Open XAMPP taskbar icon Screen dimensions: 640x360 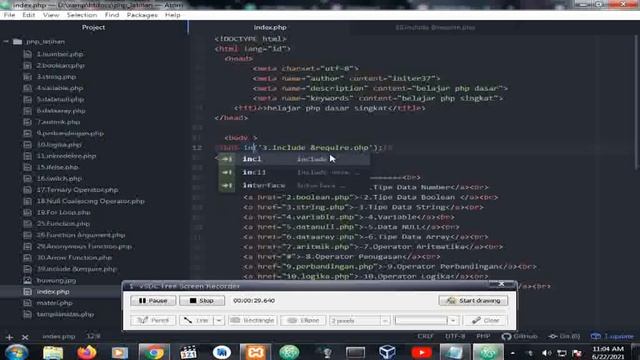pyautogui.click(x=255, y=352)
